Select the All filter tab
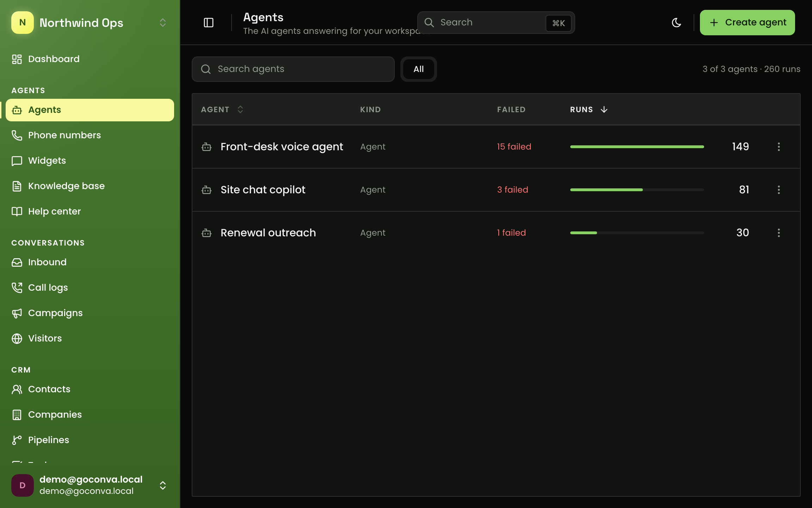This screenshot has height=508, width=812. [418, 69]
